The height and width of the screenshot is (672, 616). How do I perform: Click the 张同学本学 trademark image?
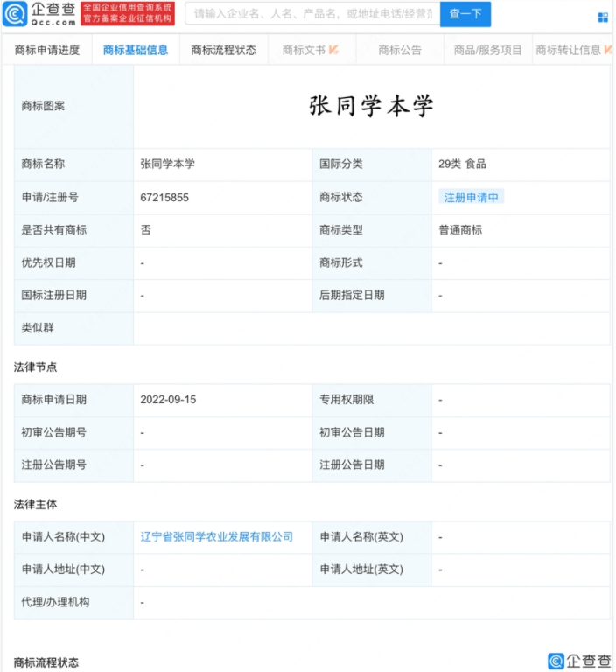coord(371,106)
